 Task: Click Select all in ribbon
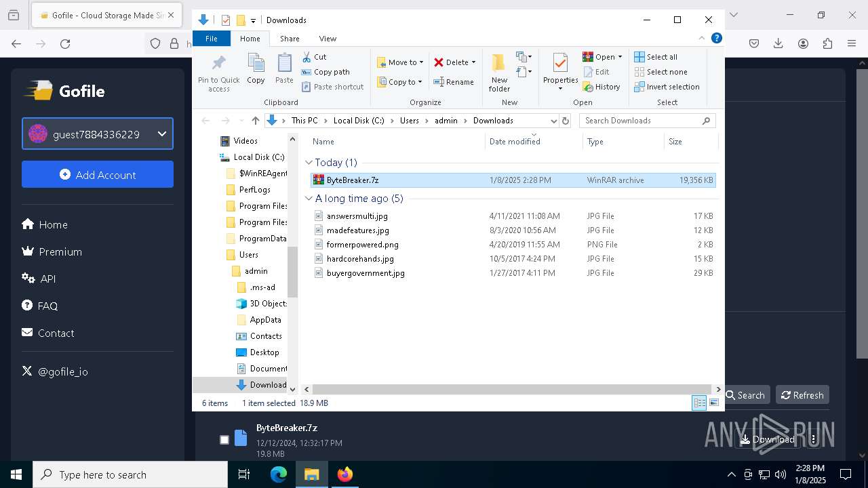(x=656, y=57)
